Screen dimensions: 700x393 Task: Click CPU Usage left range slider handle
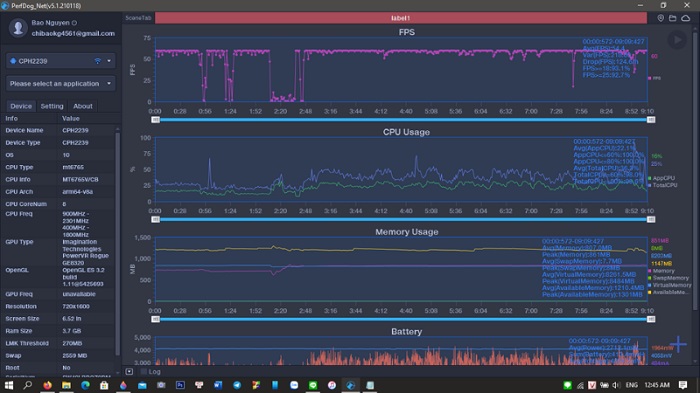point(155,219)
